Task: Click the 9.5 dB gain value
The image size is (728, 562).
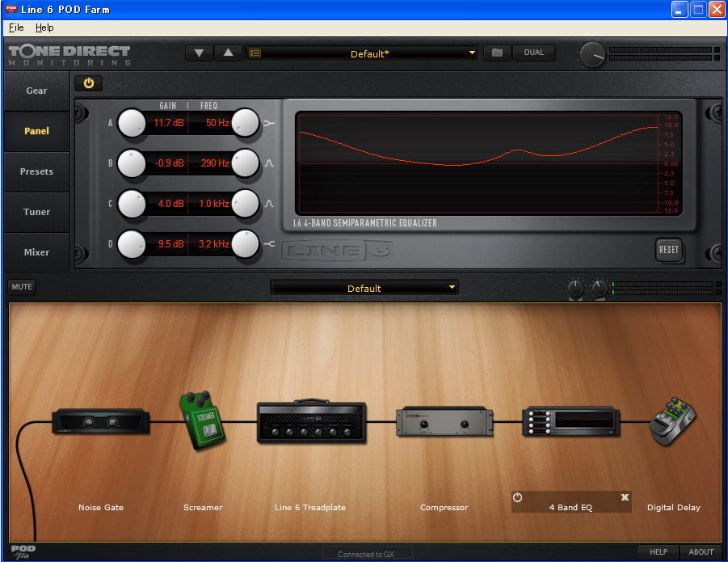Action: click(170, 244)
